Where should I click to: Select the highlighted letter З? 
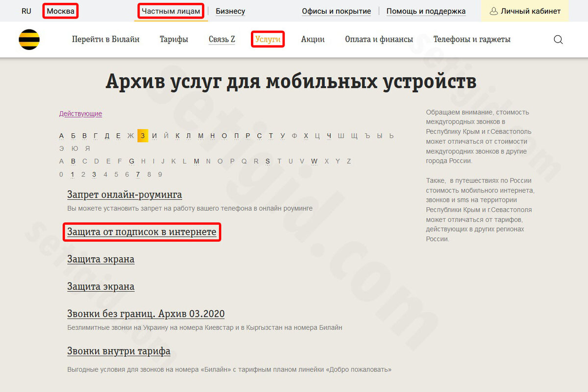143,136
